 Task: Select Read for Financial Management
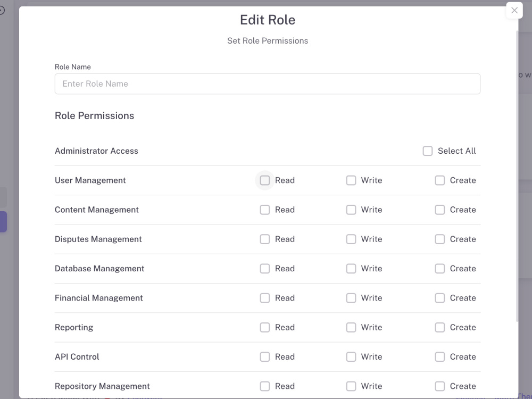[264, 298]
